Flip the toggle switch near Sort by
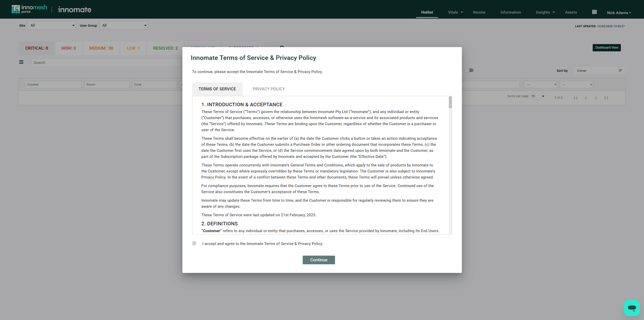 [469, 70]
